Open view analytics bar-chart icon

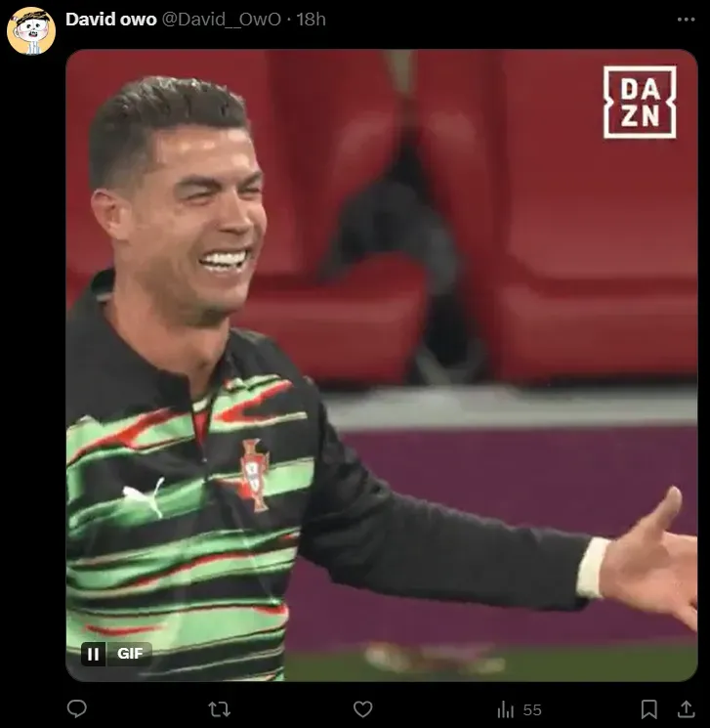click(x=505, y=709)
